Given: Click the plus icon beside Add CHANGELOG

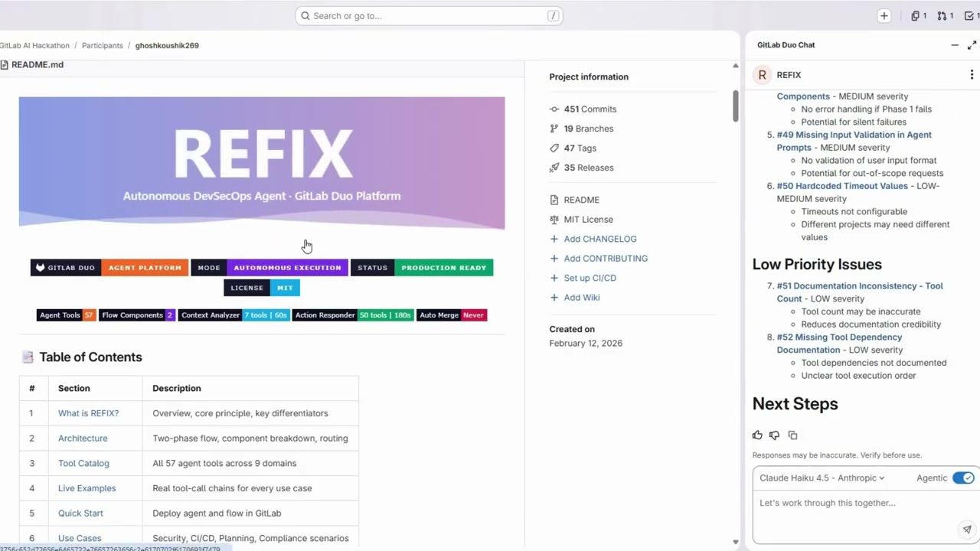Looking at the screenshot, I should tap(554, 239).
